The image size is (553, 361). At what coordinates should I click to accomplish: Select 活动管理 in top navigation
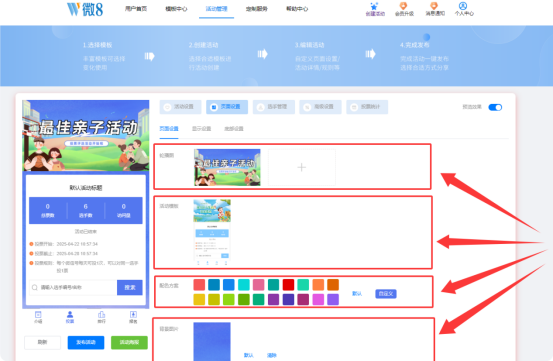pos(217,9)
